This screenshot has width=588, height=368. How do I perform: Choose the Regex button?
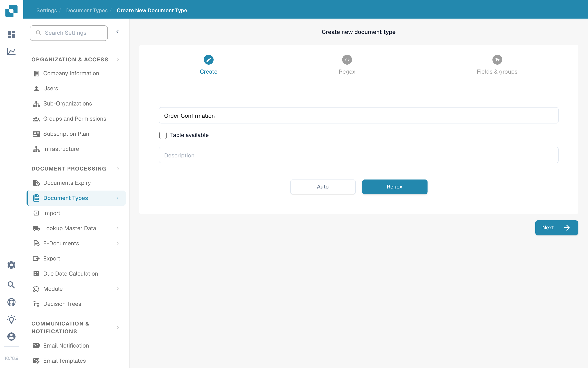[x=395, y=187]
